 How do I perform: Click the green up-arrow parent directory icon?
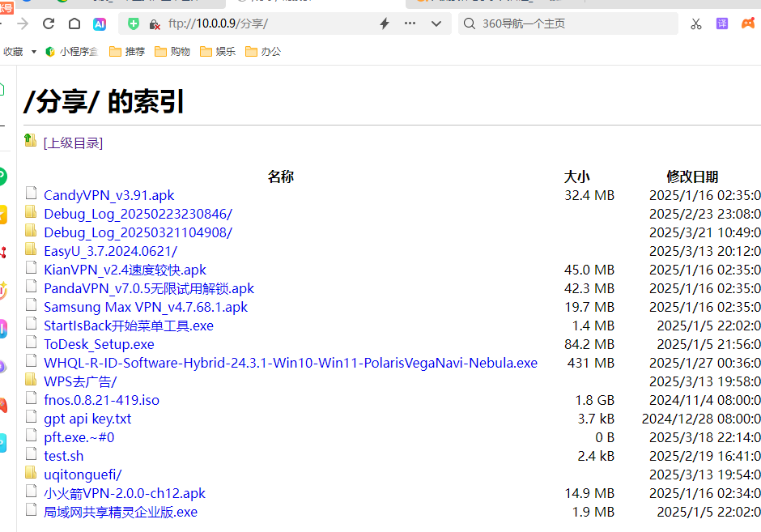tap(30, 140)
